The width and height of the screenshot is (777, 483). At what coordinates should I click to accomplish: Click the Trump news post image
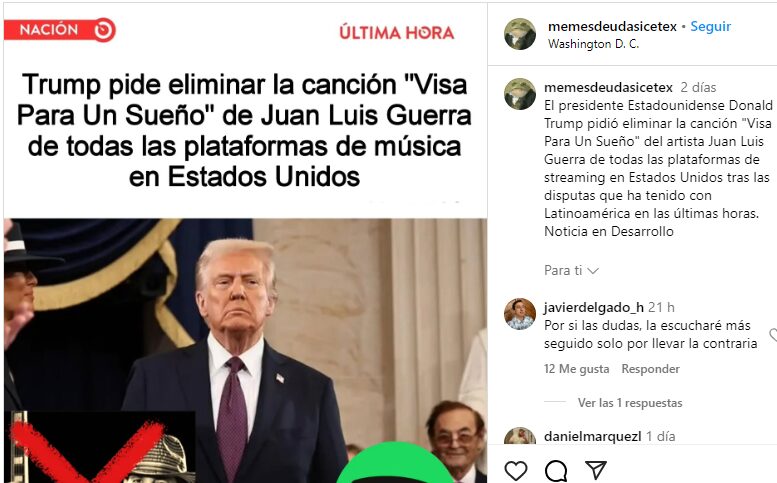click(x=245, y=243)
